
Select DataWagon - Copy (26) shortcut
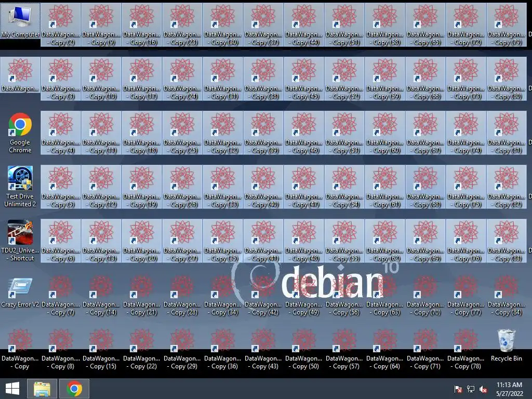pyautogui.click(x=182, y=187)
